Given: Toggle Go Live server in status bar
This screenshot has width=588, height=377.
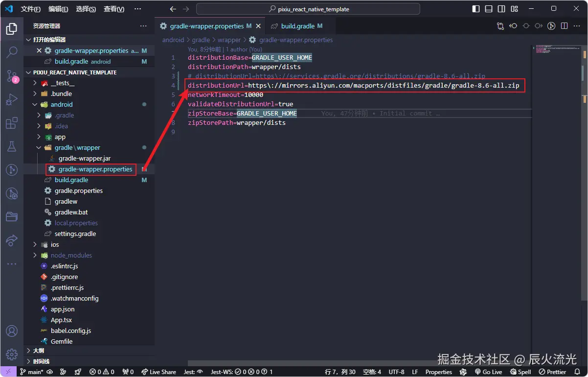Looking at the screenshot, I should [488, 372].
